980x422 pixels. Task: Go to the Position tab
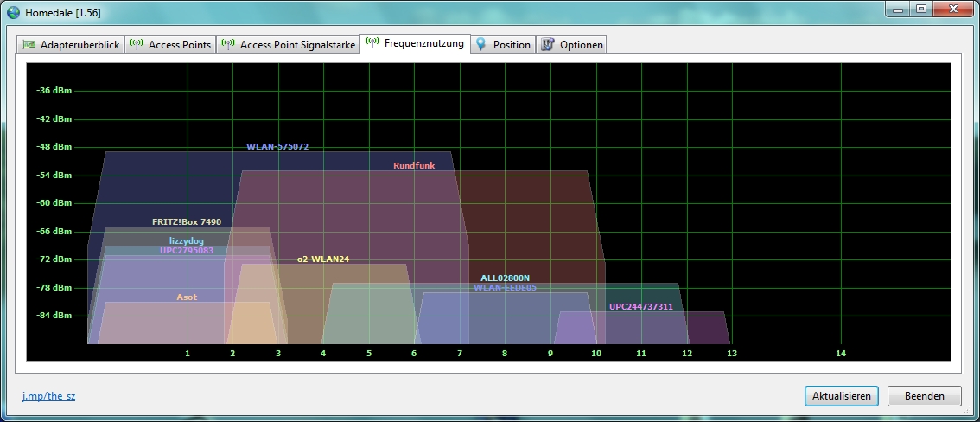click(503, 45)
